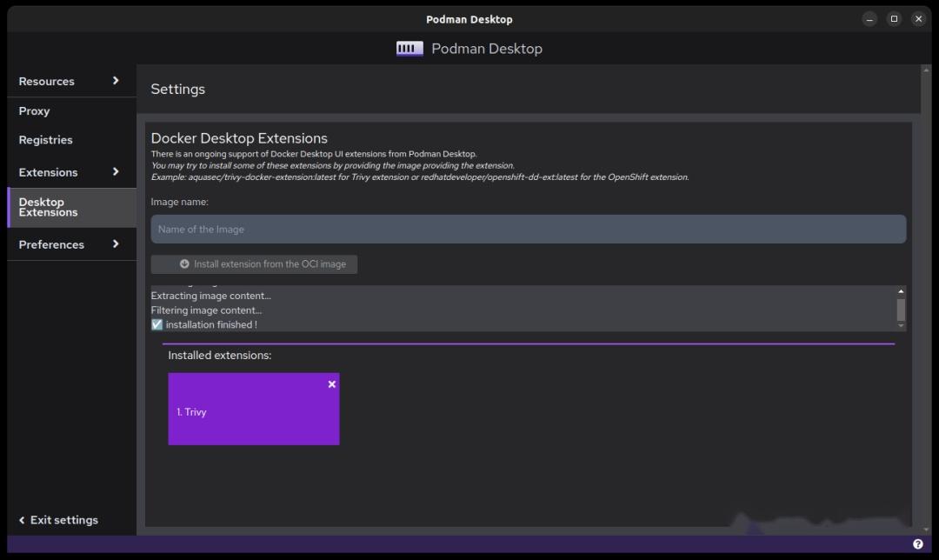939x560 pixels.
Task: Toggle the installation finished checkbox
Action: [156, 324]
